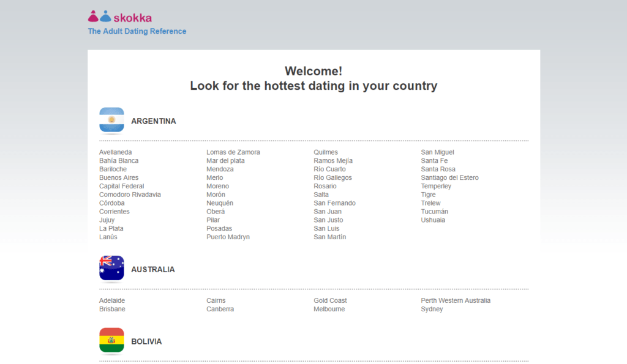Open Adelaide under Australia
Viewport: 627px width, 364px height.
pyautogui.click(x=112, y=300)
